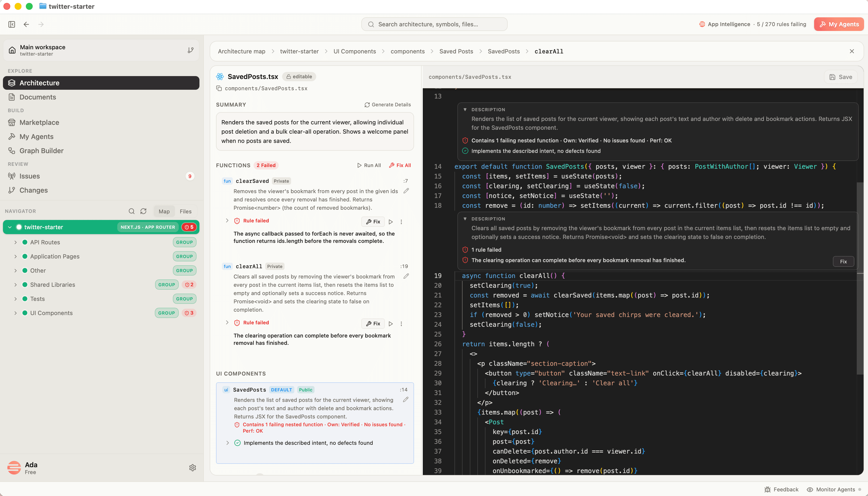
Task: Copy the components/SavedPosts.tsx path icon
Action: 219,88
